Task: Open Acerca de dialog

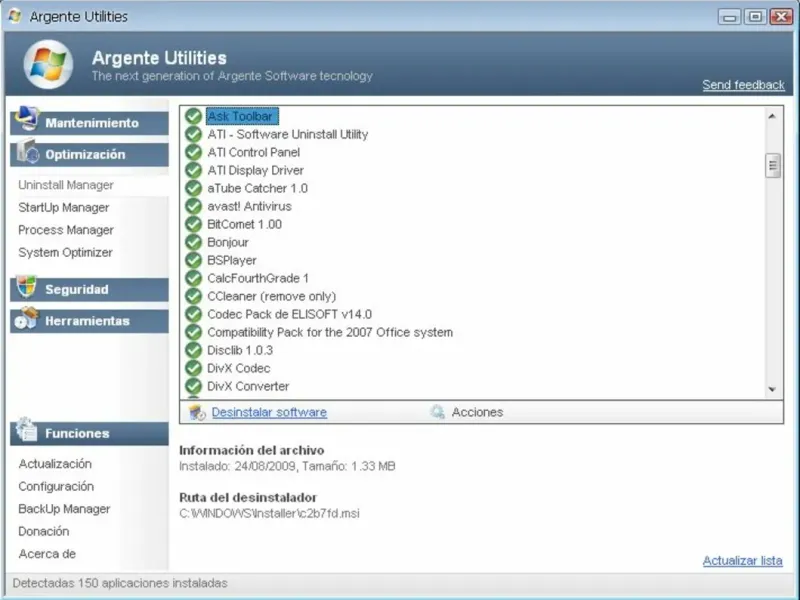Action: point(47,554)
